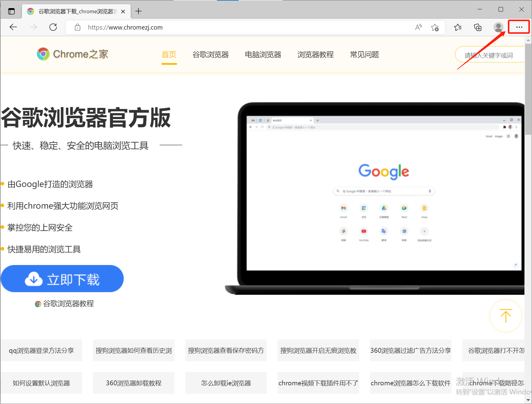532x404 pixels.
Task: Click the scrollbar down arrow
Action: pos(528,400)
